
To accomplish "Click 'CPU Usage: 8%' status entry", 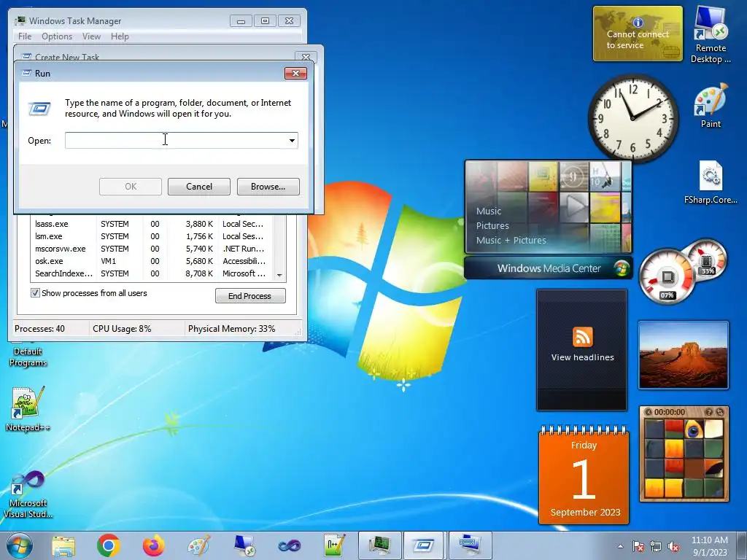I will [122, 329].
